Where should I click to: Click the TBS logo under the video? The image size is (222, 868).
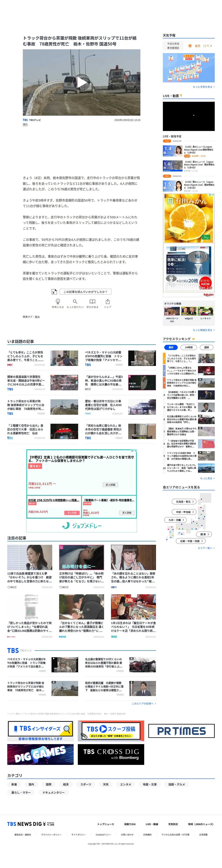(25, 120)
